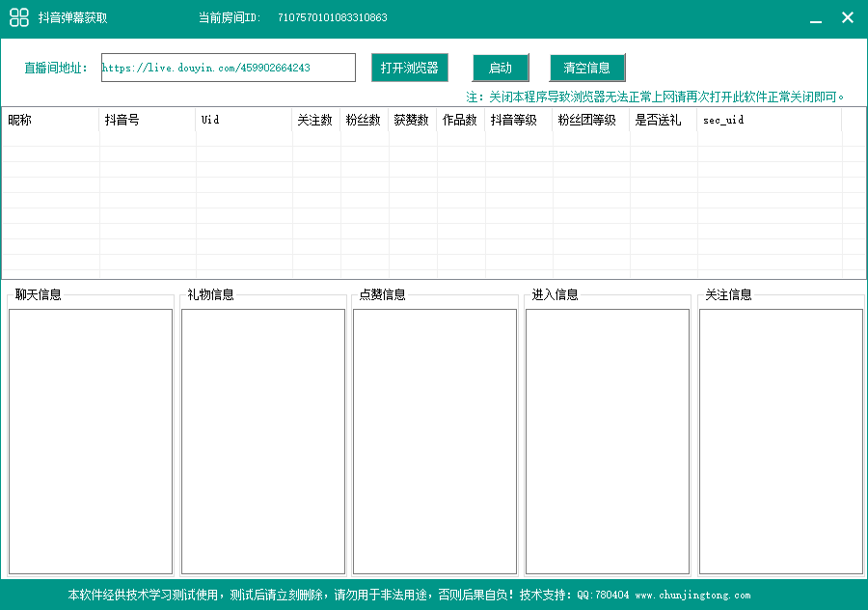Viewport: 868px width, 610px height.
Task: Click the 直播间地址 label
Action: pos(55,69)
